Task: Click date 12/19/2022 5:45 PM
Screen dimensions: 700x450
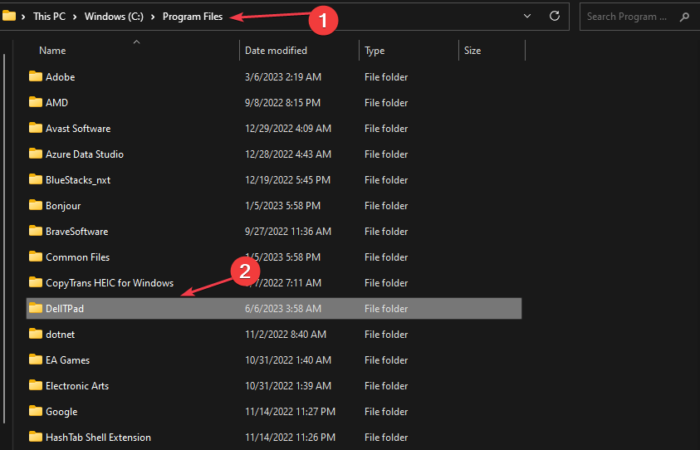Action: [x=288, y=180]
